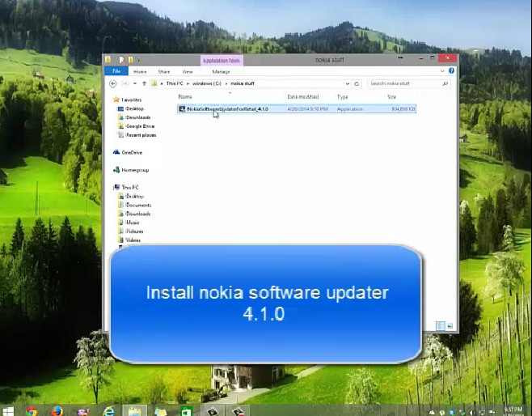Viewport: 532px width, 416px height.
Task: Open Pictures folder under This PC
Action: [130, 231]
